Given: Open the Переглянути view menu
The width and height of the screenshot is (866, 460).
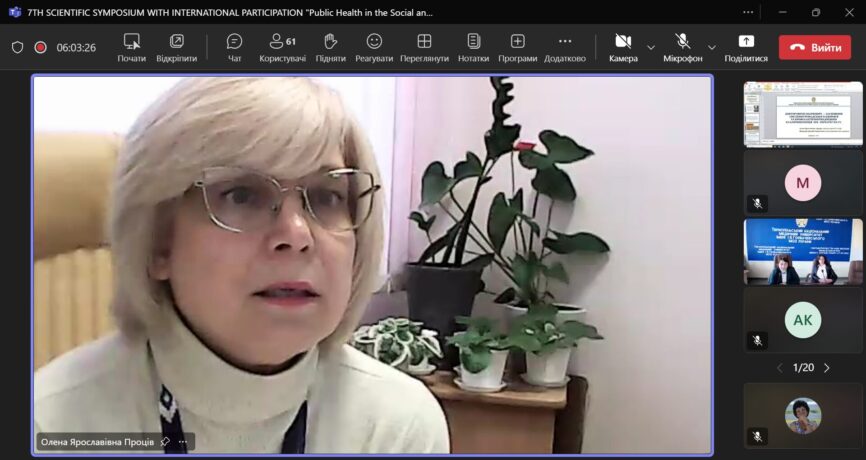Looking at the screenshot, I should tap(424, 46).
